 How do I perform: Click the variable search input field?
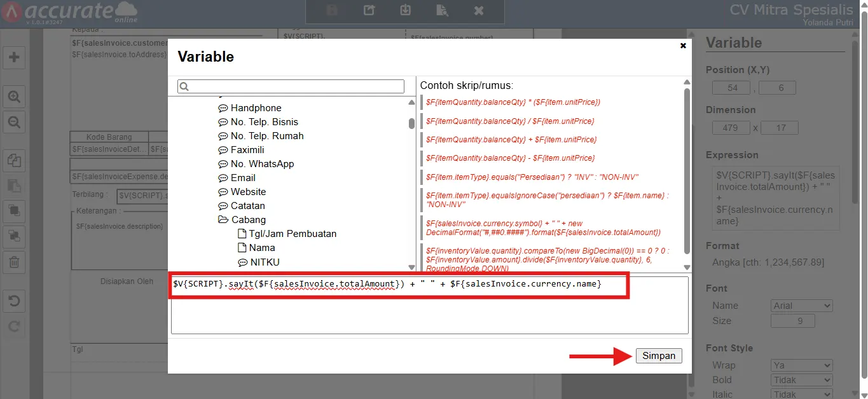(x=291, y=86)
